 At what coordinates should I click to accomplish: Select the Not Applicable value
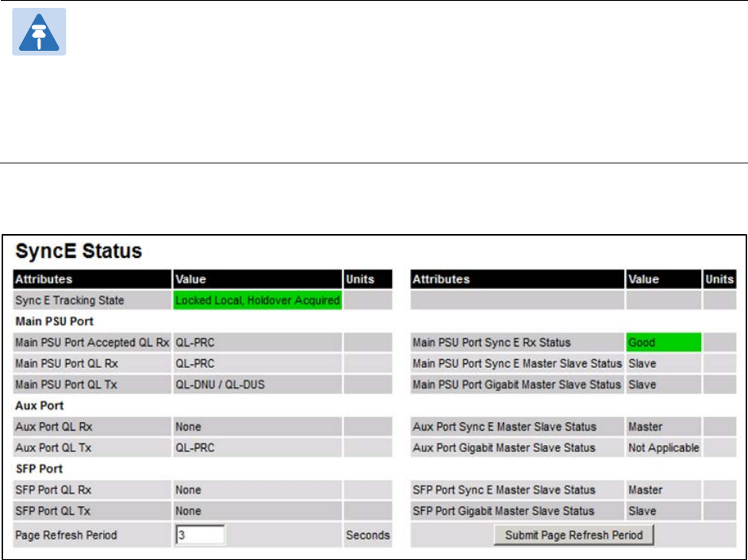(x=664, y=447)
